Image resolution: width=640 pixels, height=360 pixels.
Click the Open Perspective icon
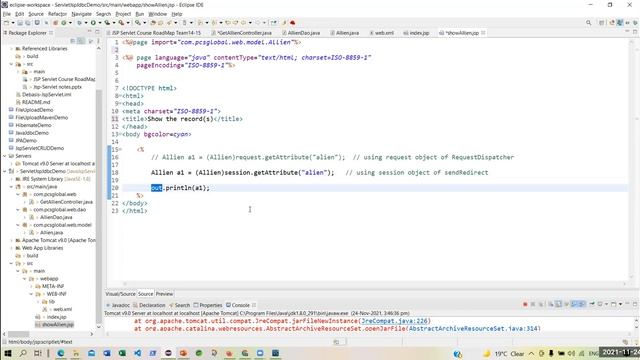pyautogui.click(x=602, y=23)
